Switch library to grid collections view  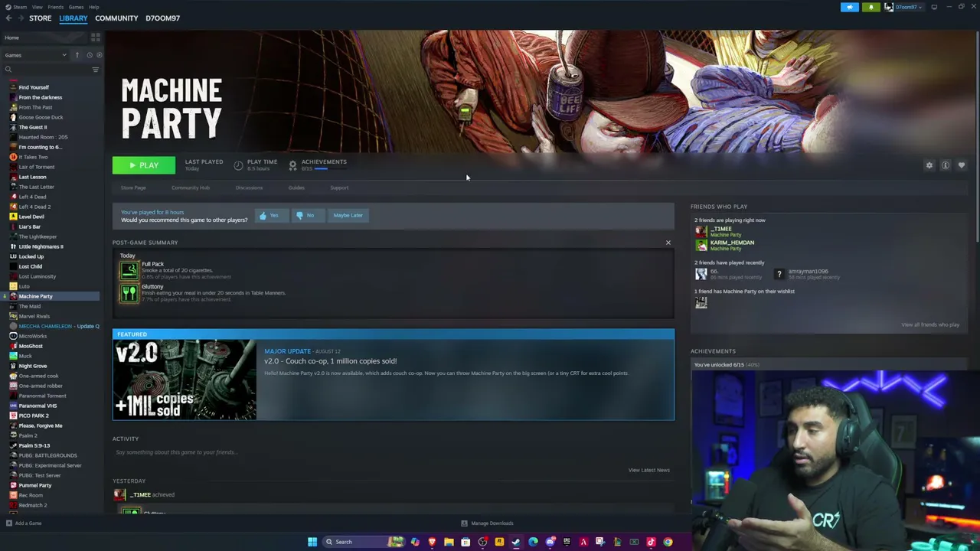point(96,37)
